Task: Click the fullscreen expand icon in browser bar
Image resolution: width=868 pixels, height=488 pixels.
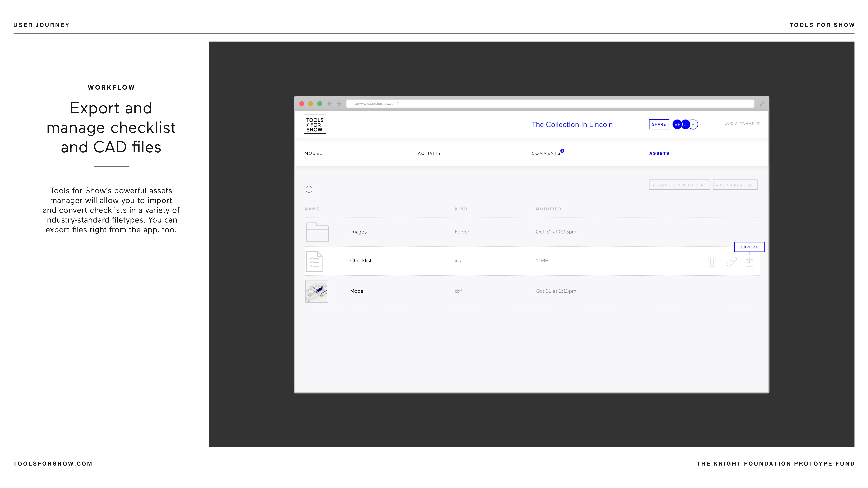Action: point(762,104)
